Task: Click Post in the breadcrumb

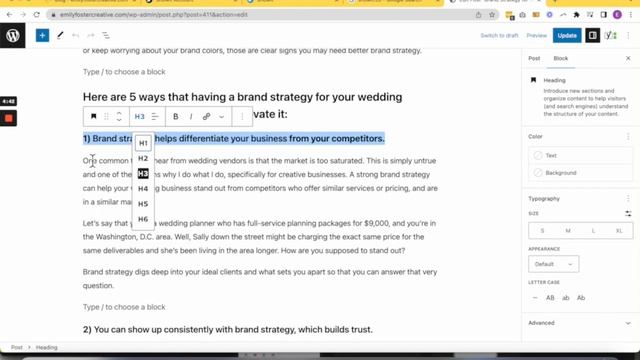Action: (x=17, y=347)
